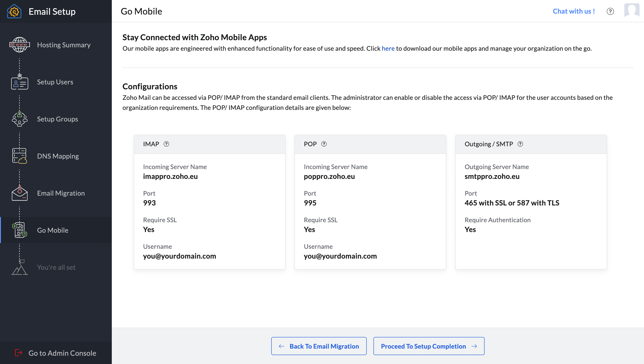Click the Email Setup gear logo icon

coord(14,11)
